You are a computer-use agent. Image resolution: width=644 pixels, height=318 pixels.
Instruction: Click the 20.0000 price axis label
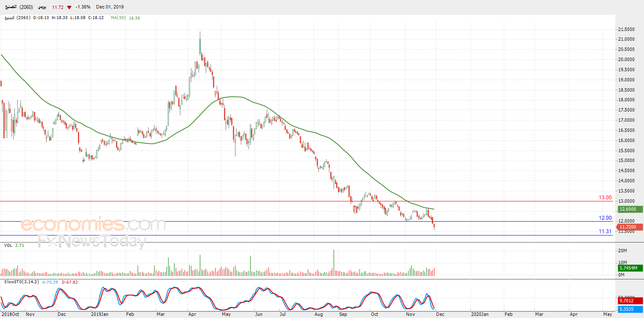pyautogui.click(x=627, y=59)
